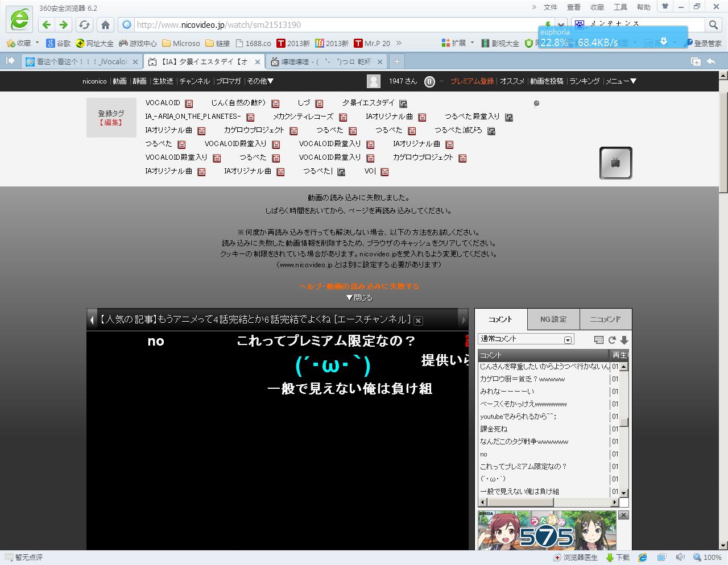The height and width of the screenshot is (565, 728).
Task: Reload the page with the refresh icon
Action: [x=84, y=24]
